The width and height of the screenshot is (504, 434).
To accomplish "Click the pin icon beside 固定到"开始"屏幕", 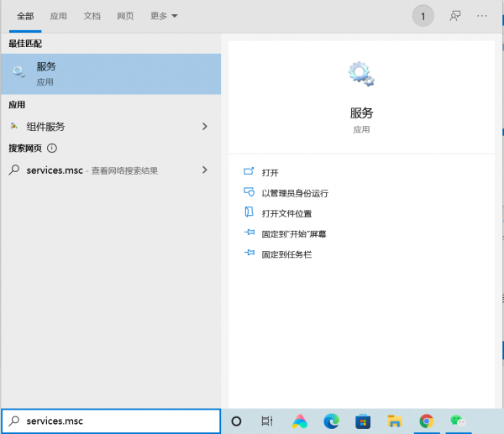I will 249,232.
